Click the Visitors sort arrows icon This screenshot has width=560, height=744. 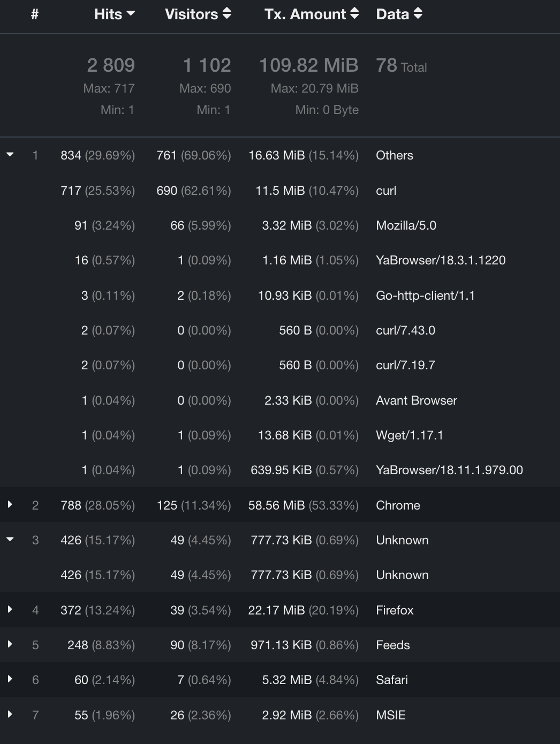[227, 14]
